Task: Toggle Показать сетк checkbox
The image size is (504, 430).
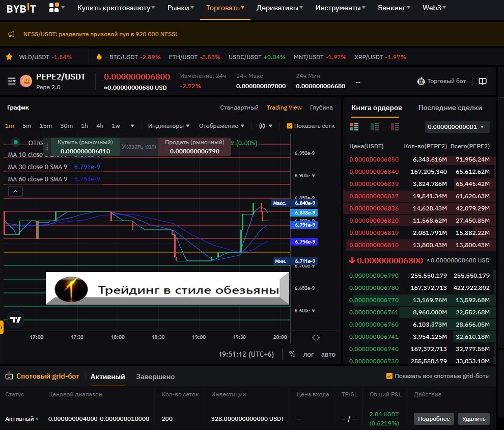Action: [x=289, y=126]
